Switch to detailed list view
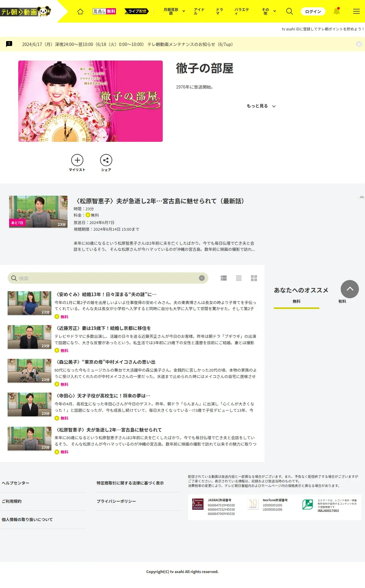This screenshot has width=365, height=588. pyautogui.click(x=224, y=278)
